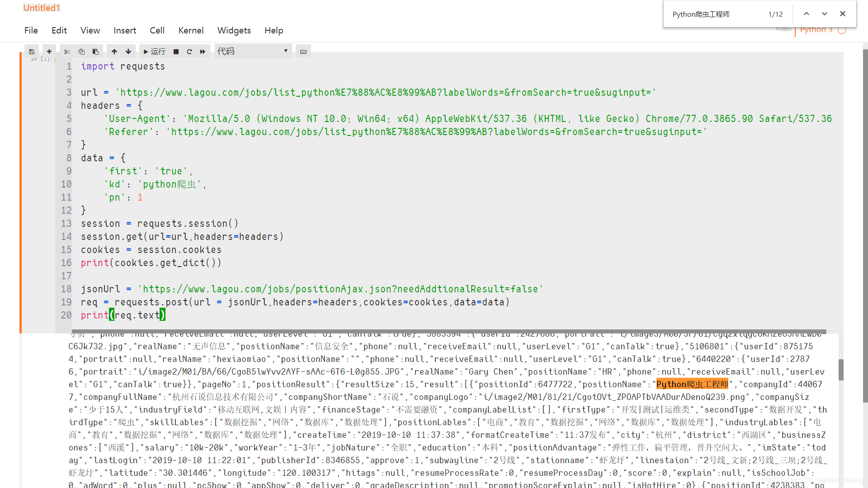Click the output area scrollbar thumb
The width and height of the screenshot is (868, 488).
tap(841, 370)
